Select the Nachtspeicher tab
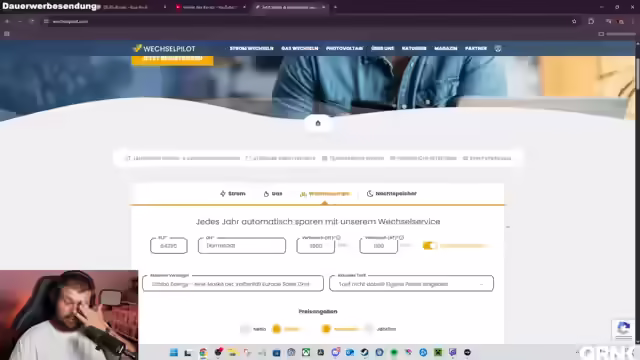 coord(391,193)
